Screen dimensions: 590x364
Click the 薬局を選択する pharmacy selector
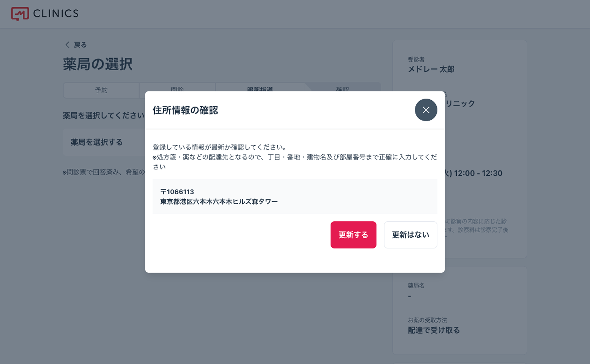[x=97, y=142]
